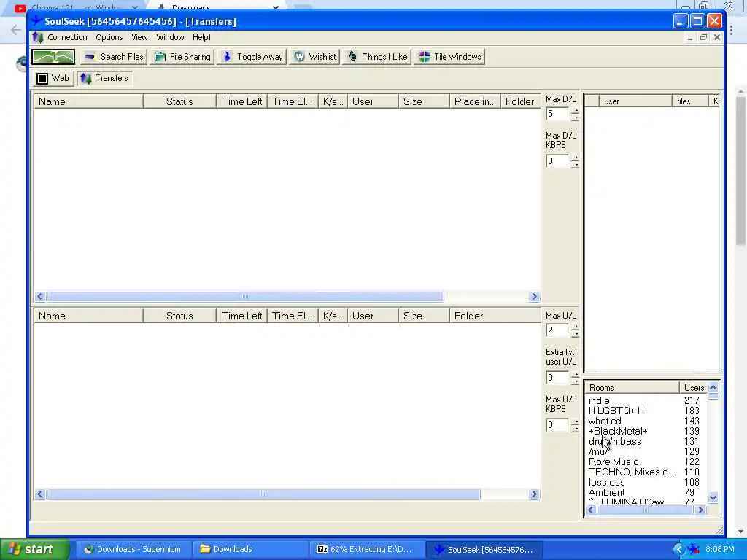The height and width of the screenshot is (560, 747).
Task: Open the Windows start menu
Action: point(34,549)
